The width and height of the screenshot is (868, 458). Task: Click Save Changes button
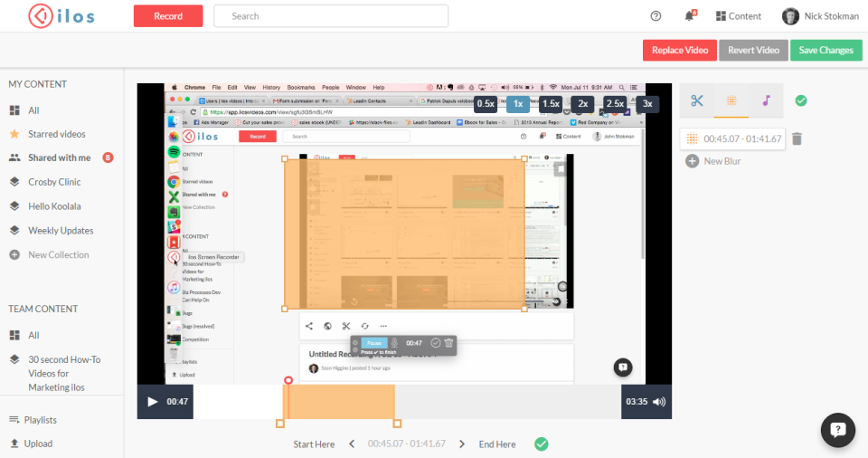[x=826, y=50]
